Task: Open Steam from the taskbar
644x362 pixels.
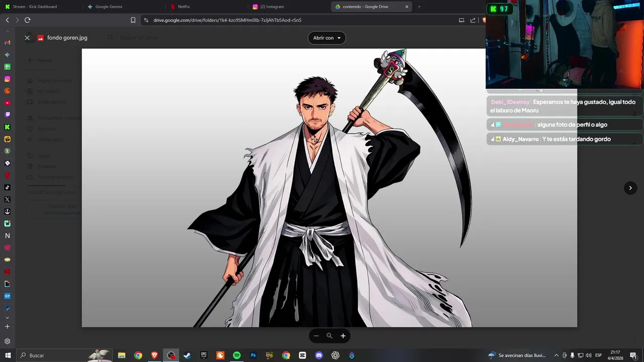Action: (187, 355)
